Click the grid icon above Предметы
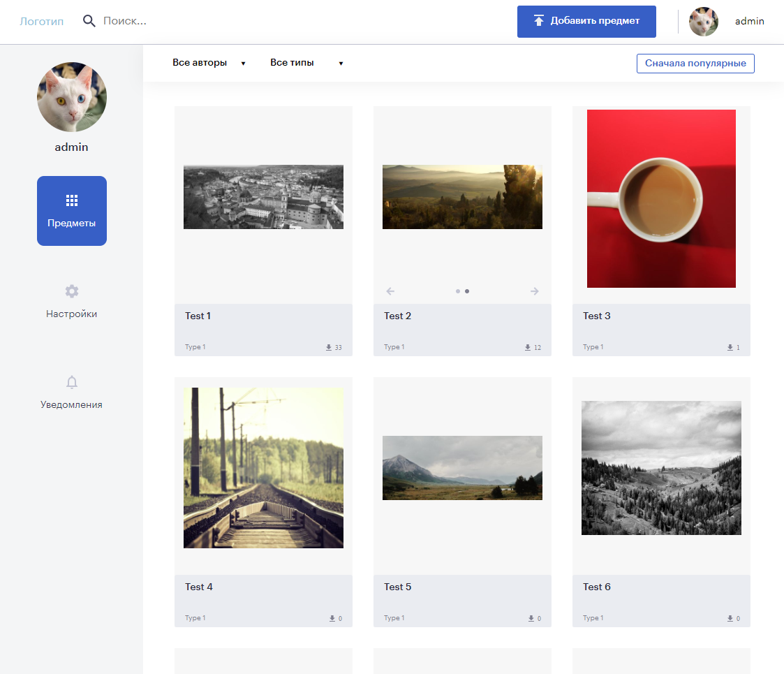 [x=71, y=200]
